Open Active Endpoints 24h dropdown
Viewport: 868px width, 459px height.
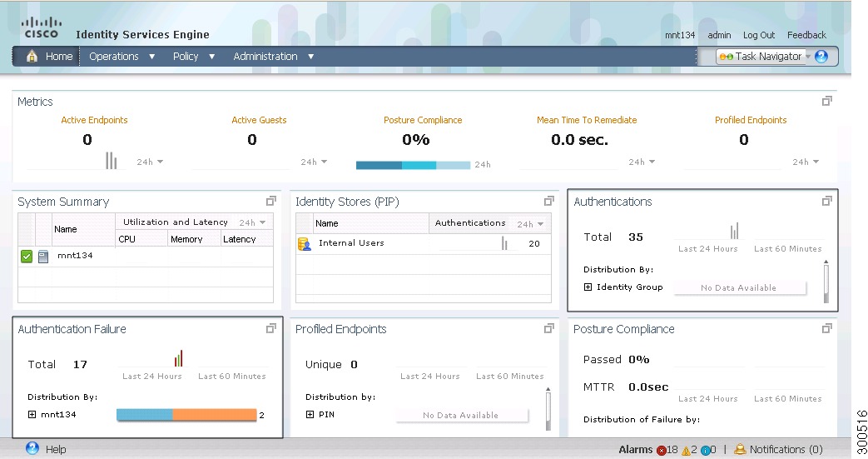[x=150, y=162]
